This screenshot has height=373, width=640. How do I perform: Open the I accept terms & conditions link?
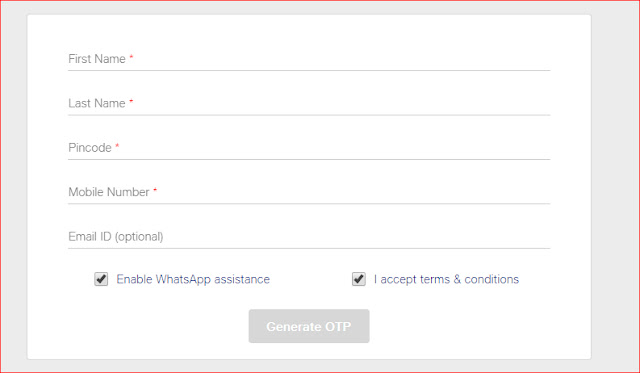coord(446,279)
